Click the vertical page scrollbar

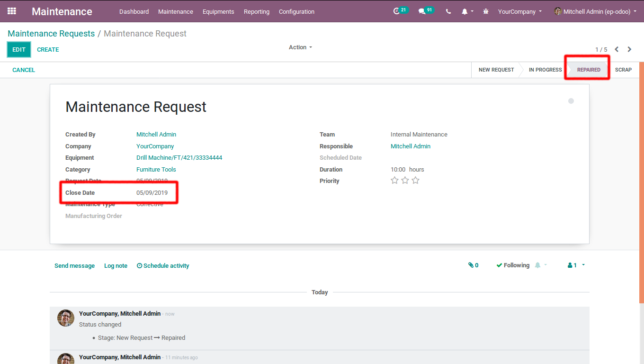tap(642, 182)
